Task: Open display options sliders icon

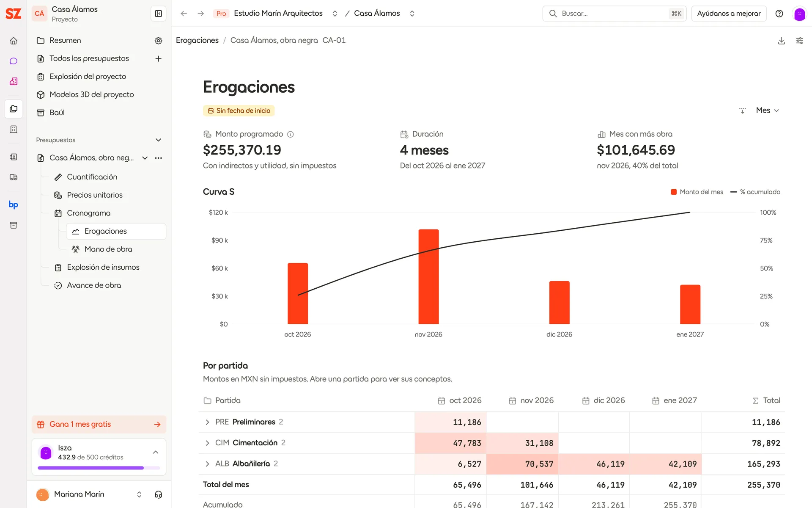Action: [799, 41]
